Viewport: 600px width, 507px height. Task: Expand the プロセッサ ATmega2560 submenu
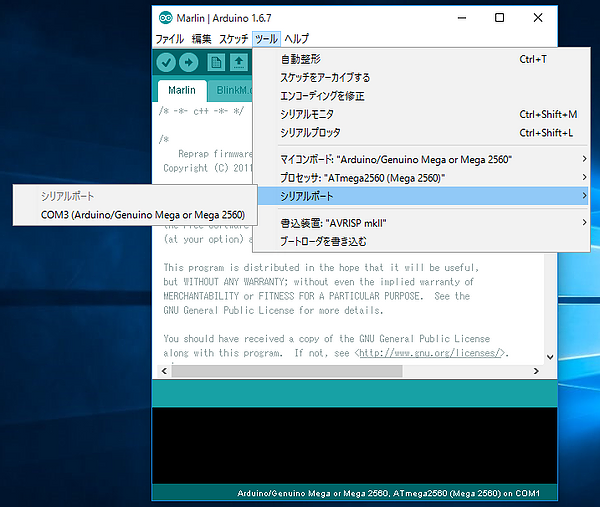[421, 178]
